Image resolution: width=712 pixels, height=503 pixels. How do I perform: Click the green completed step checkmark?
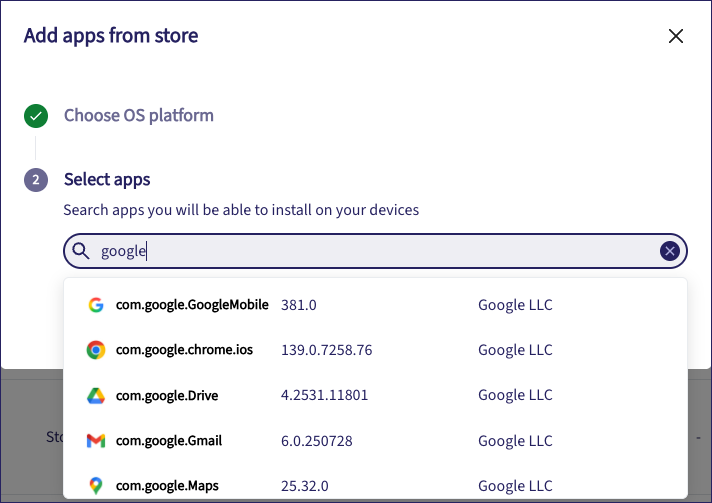point(36,116)
